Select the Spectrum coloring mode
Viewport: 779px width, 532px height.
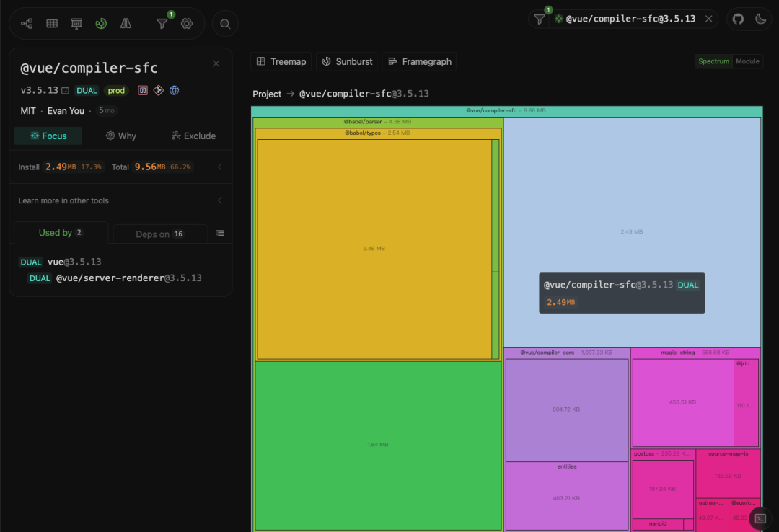pyautogui.click(x=713, y=61)
